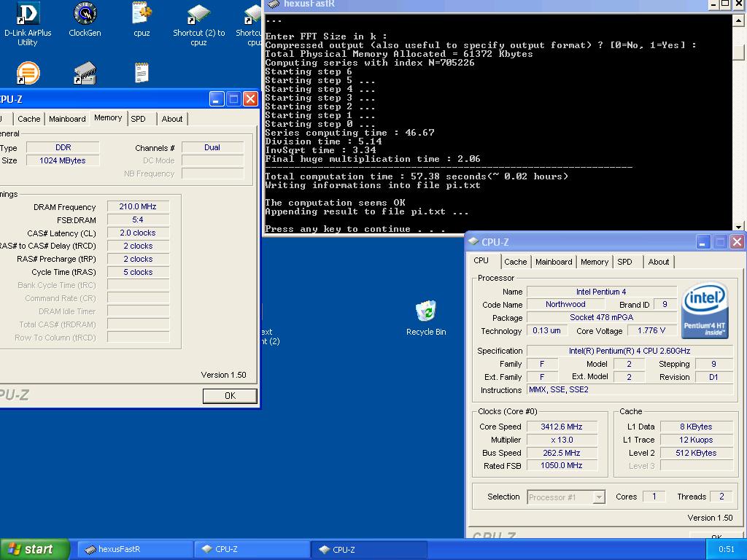Image resolution: width=747 pixels, height=560 pixels.
Task: Click 'Press any key to continue' console line
Action: coord(355,229)
